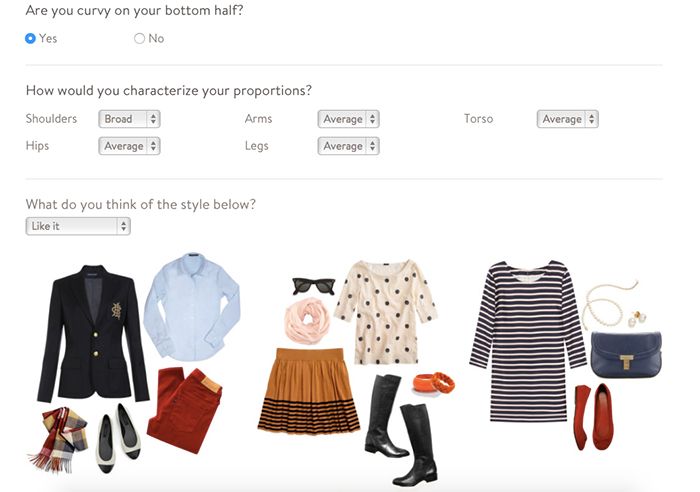This screenshot has width=700, height=492.
Task: Click the cream polka dot top
Action: pos(385,313)
